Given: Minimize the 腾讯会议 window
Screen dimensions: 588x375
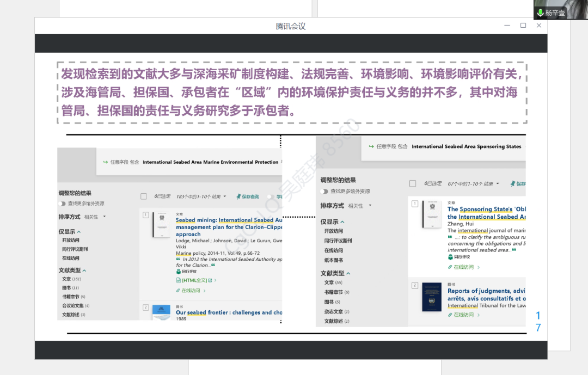Looking at the screenshot, I should tap(507, 26).
